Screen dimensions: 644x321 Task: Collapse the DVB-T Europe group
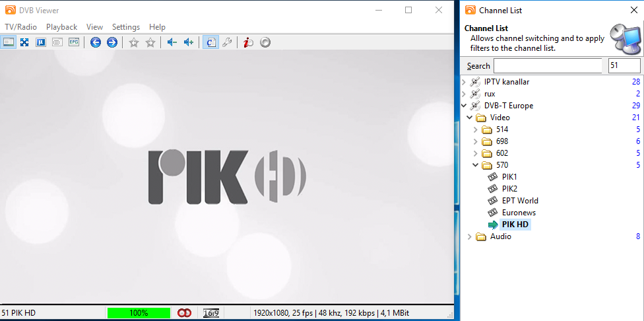[464, 106]
